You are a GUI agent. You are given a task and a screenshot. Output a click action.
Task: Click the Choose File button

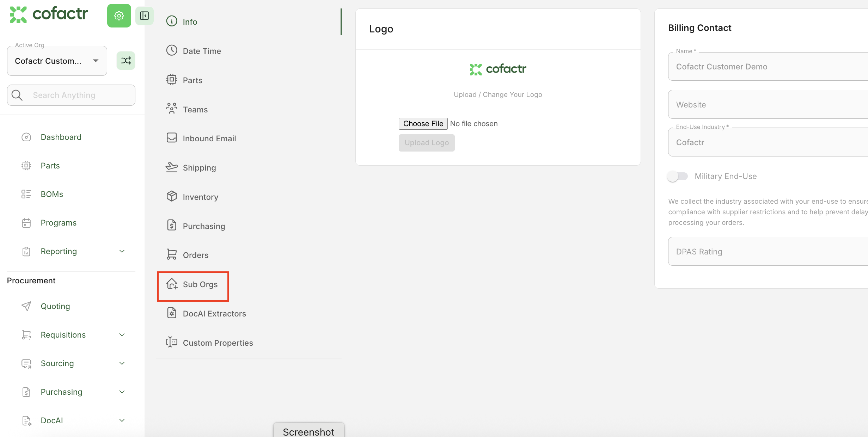coord(423,123)
